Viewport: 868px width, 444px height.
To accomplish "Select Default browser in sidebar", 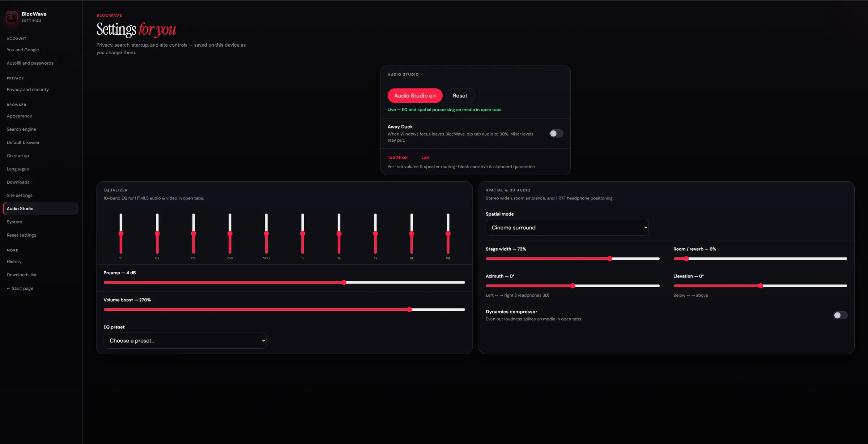I will (x=41, y=142).
